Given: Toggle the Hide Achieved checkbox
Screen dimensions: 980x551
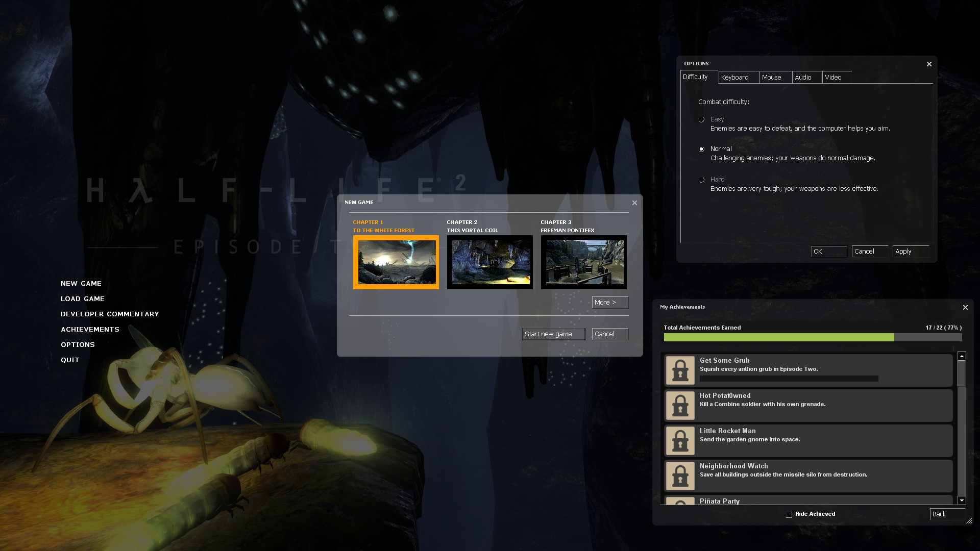Looking at the screenshot, I should click(x=789, y=514).
